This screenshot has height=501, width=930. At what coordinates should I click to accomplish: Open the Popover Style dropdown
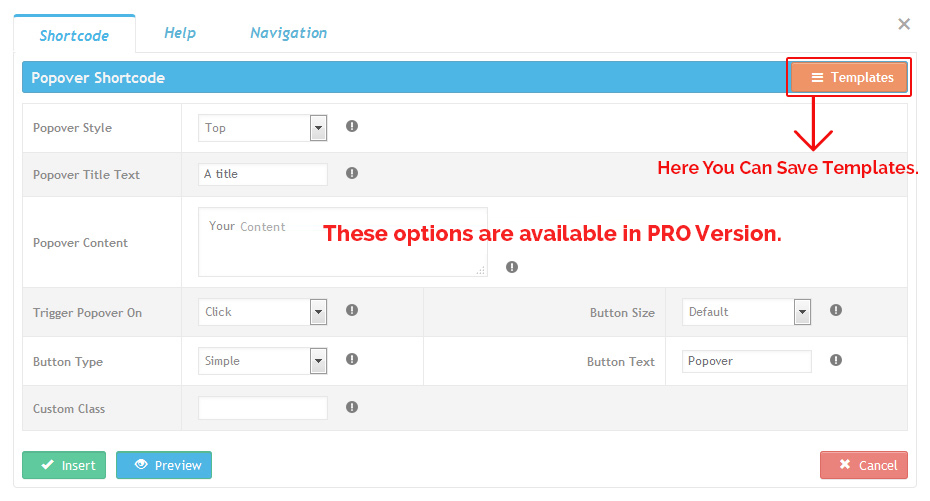263,128
